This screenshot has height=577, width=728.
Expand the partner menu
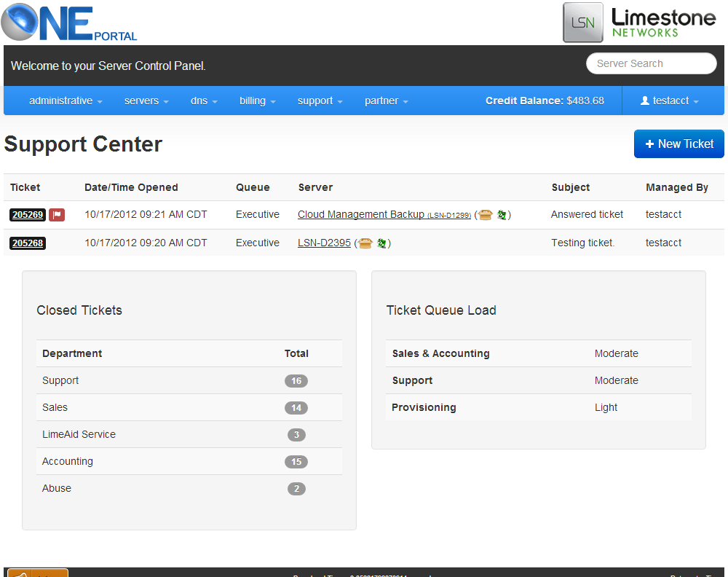[x=387, y=101]
